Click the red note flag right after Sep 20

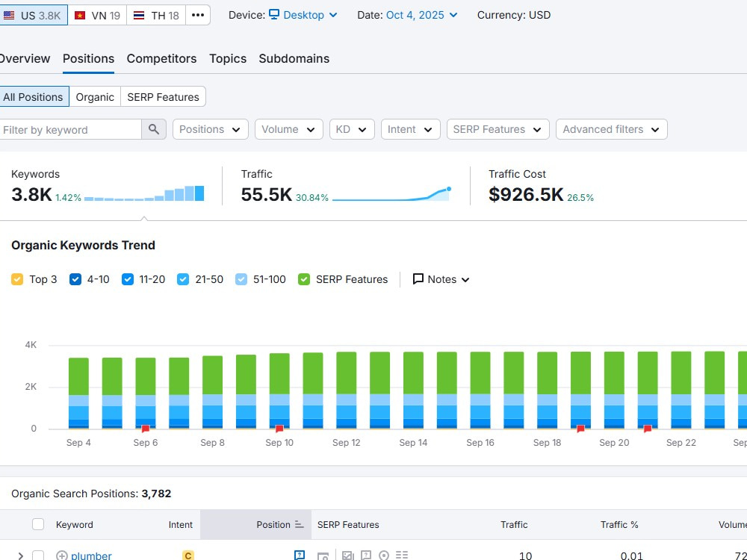(x=648, y=429)
